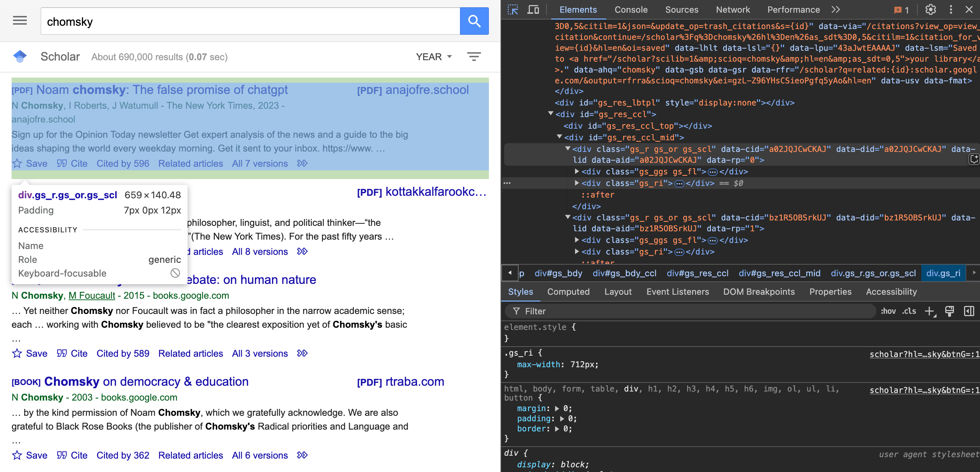Toggle .cls element classes panel
980x472 pixels.
909,311
